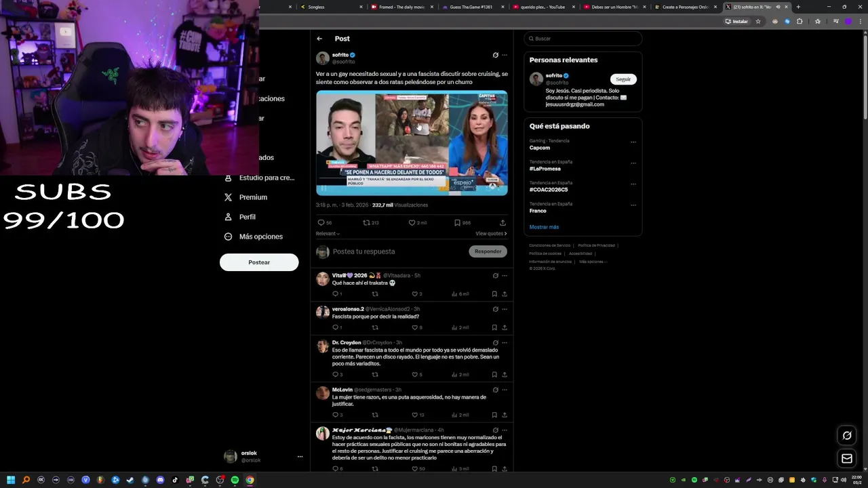Open Spotify from the taskbar
Screen dimensions: 868x488
tap(235, 480)
